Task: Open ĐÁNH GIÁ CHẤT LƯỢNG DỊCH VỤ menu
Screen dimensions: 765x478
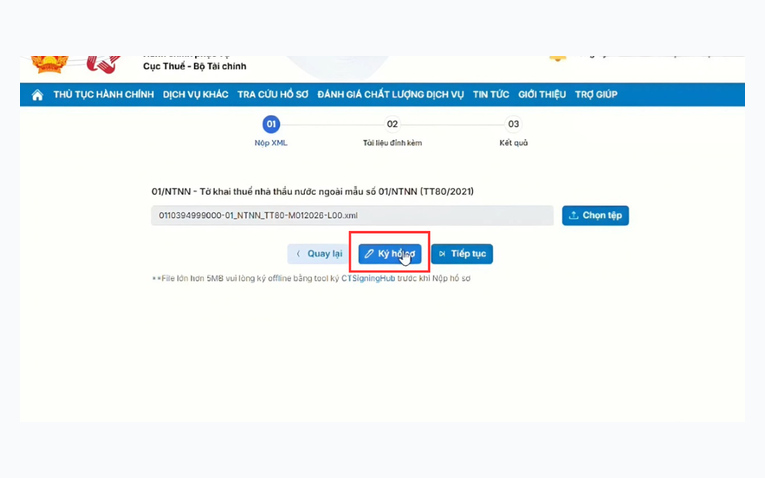Action: pyautogui.click(x=390, y=95)
